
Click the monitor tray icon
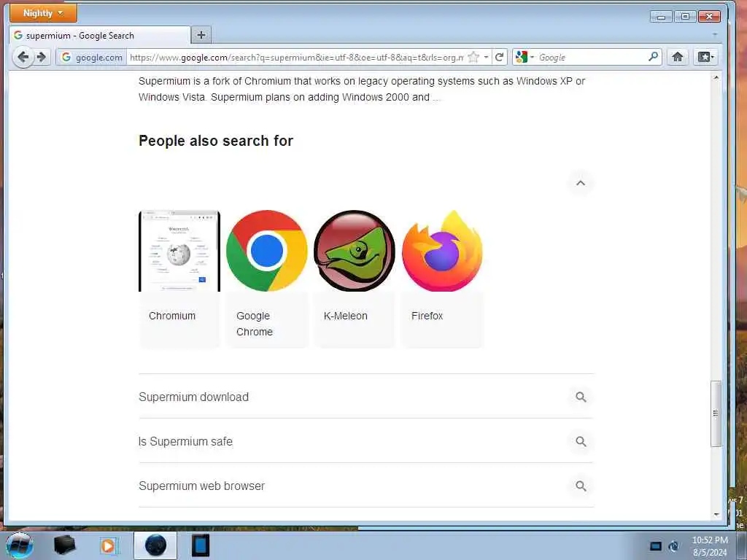click(656, 545)
